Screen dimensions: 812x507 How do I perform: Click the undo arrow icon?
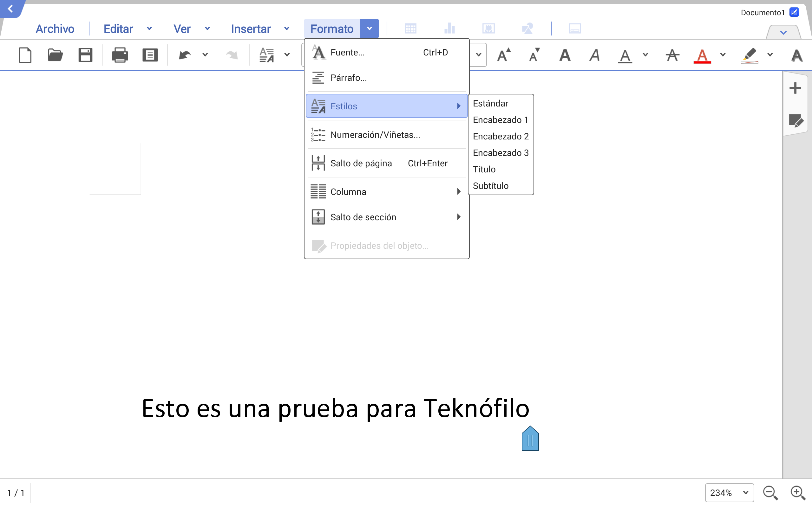[x=185, y=55]
